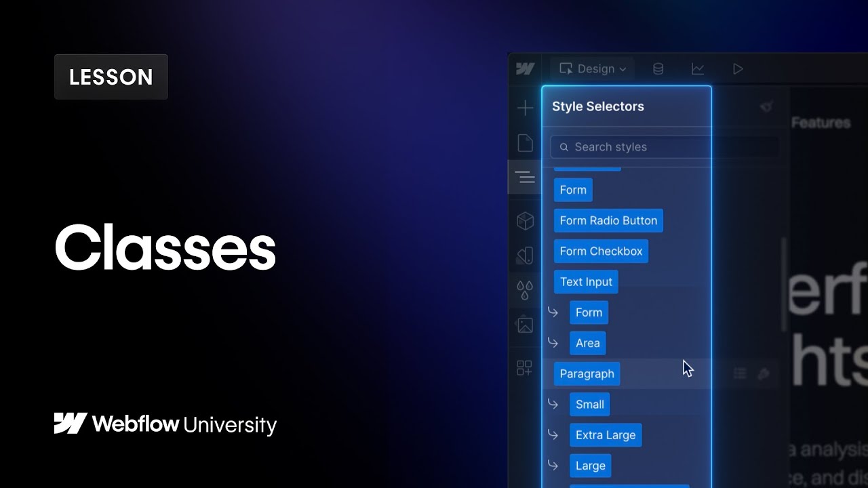Open the Components cube icon
Screen dimensions: 868x488
525,220
